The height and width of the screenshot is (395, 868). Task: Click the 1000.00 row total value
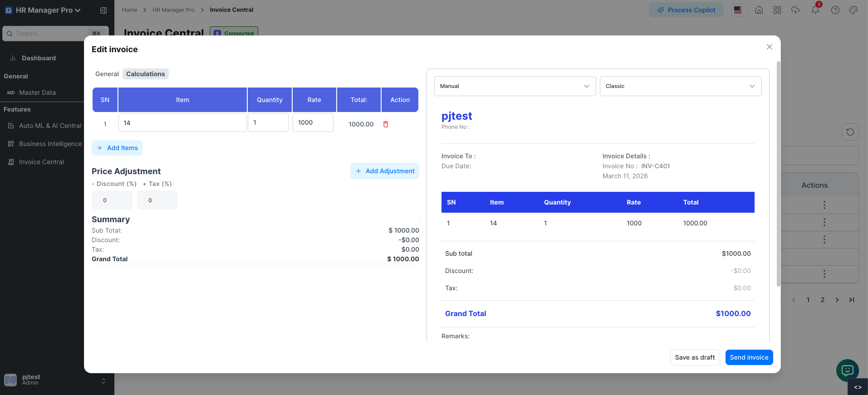click(361, 124)
